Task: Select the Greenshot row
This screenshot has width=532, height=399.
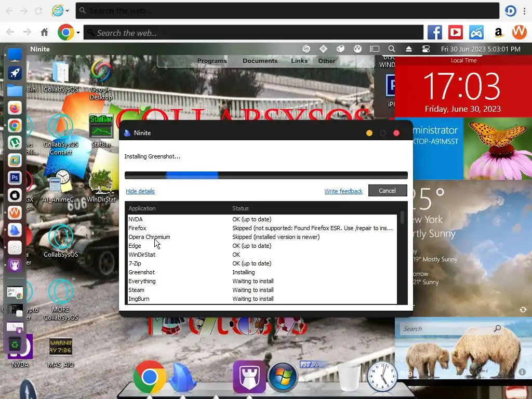Action: coord(262,272)
